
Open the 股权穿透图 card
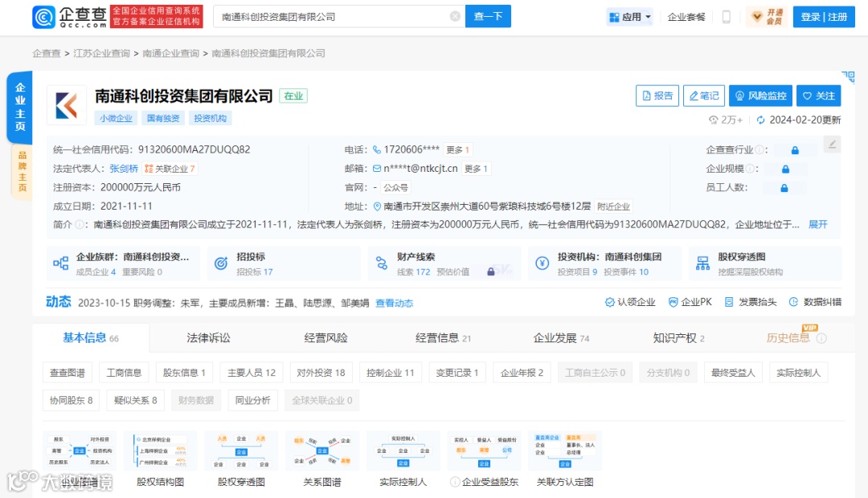coord(765,264)
